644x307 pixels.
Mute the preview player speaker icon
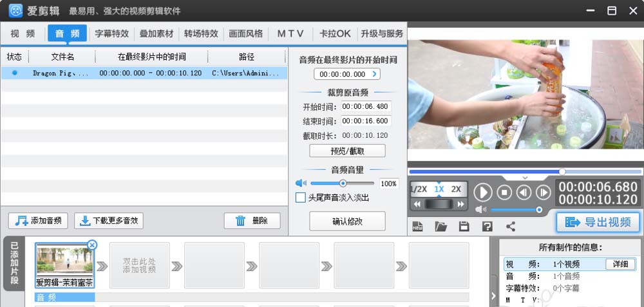tap(481, 210)
